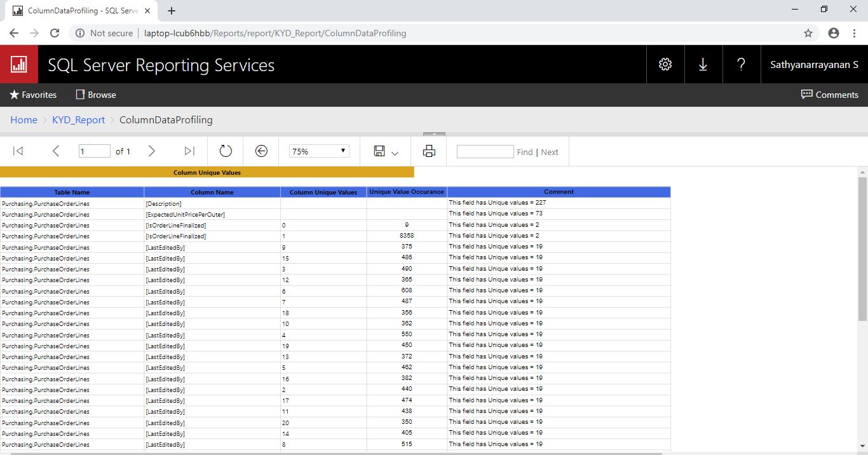Select the ColumnDataProfiling browser tab
The image size is (868, 455).
point(83,11)
